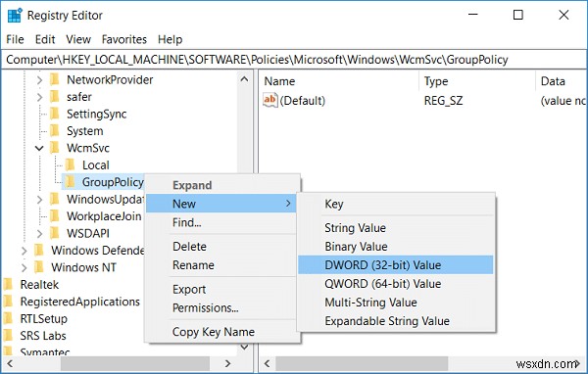Image resolution: width=588 pixels, height=374 pixels.
Task: Click the tree pane scroll right arrow
Action: [227, 363]
